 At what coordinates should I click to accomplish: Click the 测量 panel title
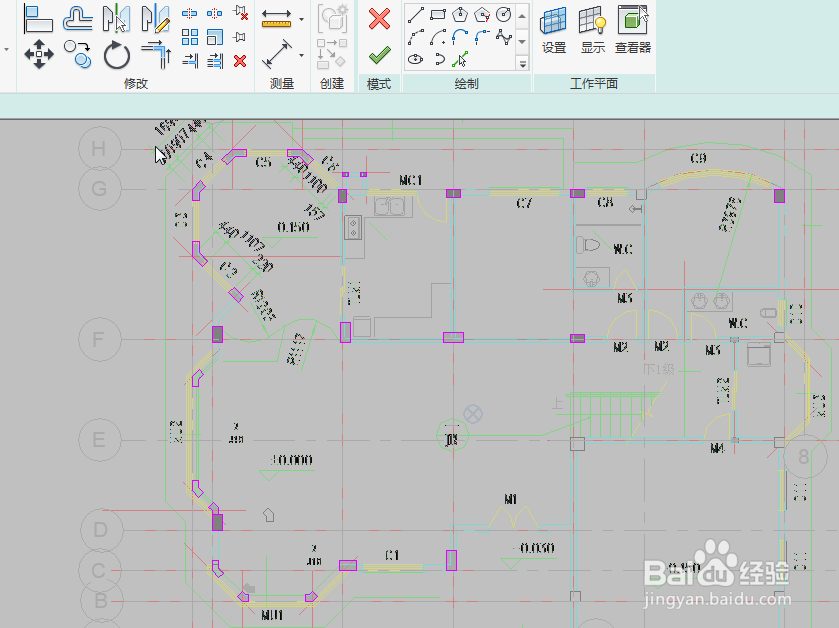tap(282, 84)
